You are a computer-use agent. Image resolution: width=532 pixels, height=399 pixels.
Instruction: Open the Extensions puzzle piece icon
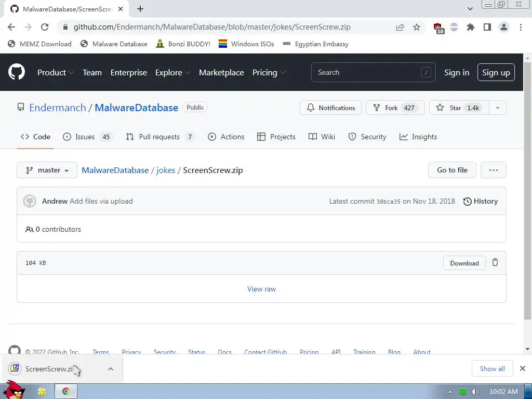pos(471,27)
